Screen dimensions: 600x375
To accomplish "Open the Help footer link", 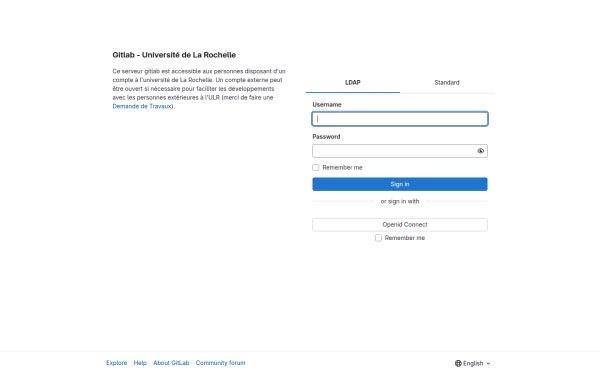I will click(140, 363).
